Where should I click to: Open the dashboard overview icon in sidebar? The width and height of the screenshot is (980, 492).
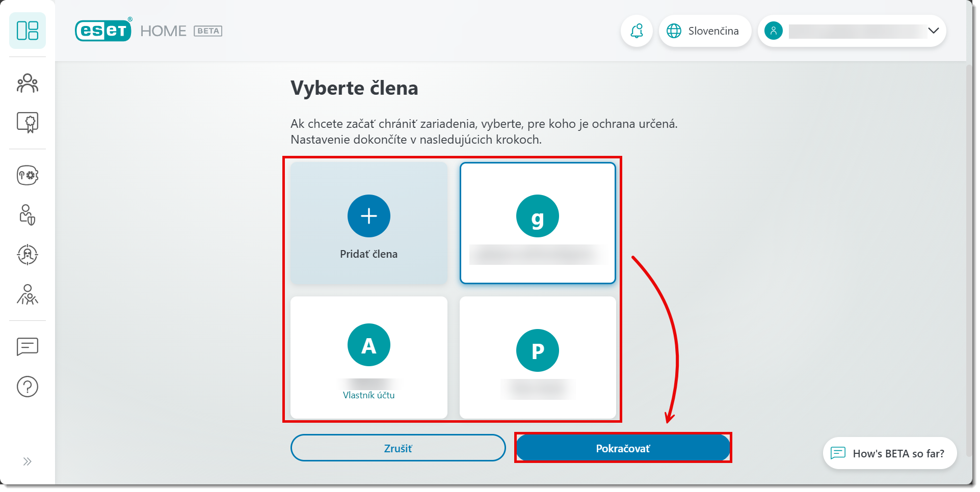[28, 31]
